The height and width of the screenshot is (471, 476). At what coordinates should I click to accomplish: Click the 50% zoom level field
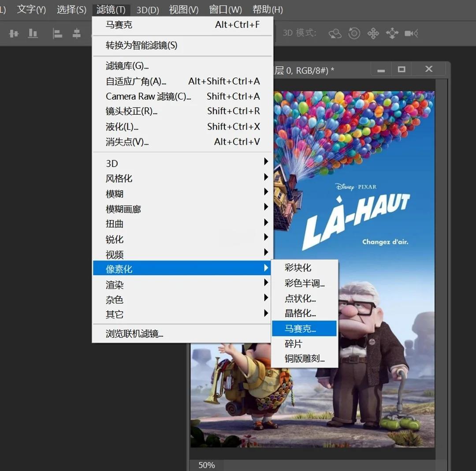pos(206,465)
